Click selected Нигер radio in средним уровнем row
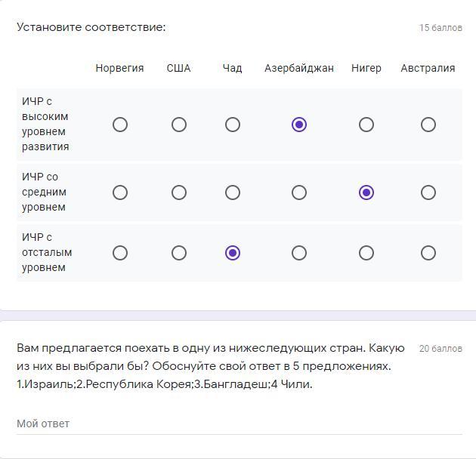 coord(366,193)
